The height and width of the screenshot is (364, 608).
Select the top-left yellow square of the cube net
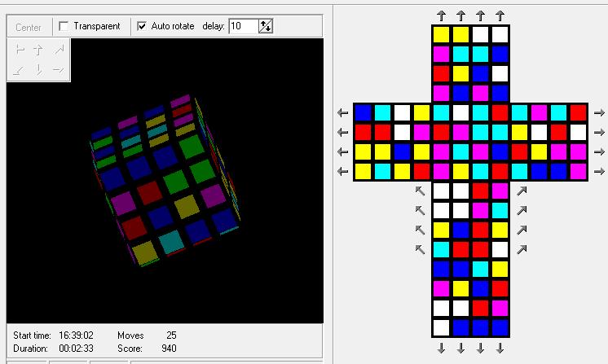pos(441,34)
